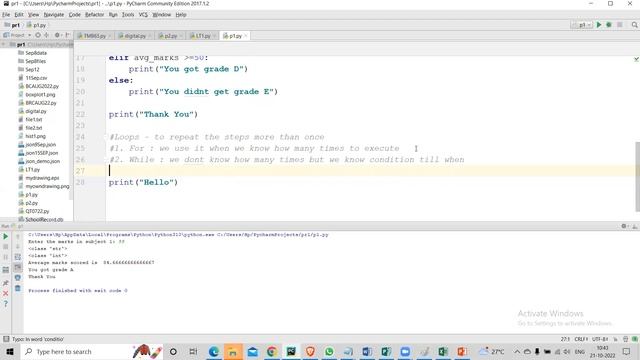Open the Tools menu
This screenshot has width=640, height=360.
[128, 15]
